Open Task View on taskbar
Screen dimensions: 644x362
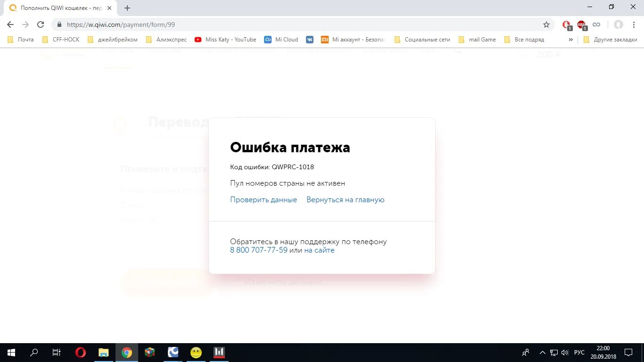[57, 353]
